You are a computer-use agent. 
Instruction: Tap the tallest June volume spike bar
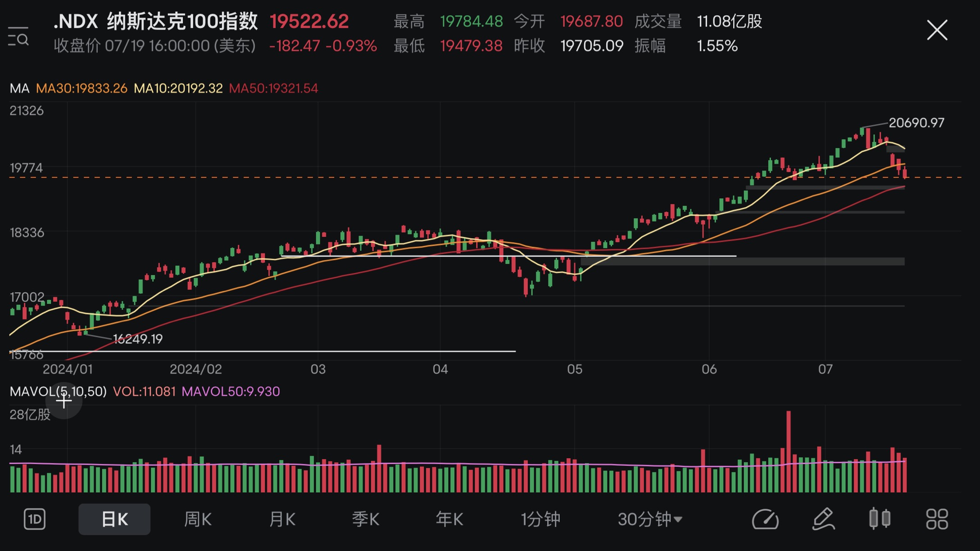pos(789,452)
